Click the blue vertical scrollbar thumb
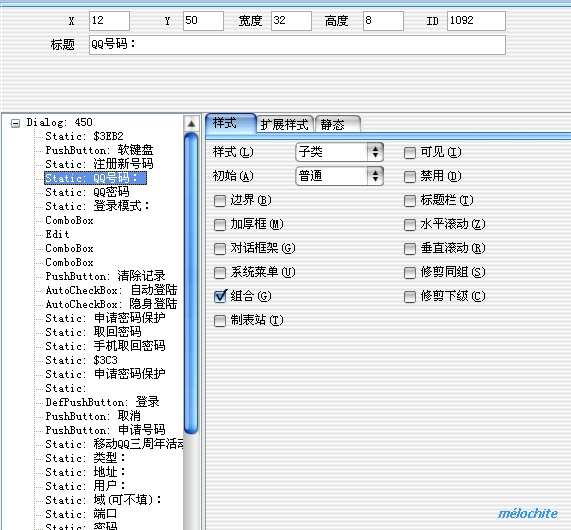The image size is (571, 530). point(191,283)
